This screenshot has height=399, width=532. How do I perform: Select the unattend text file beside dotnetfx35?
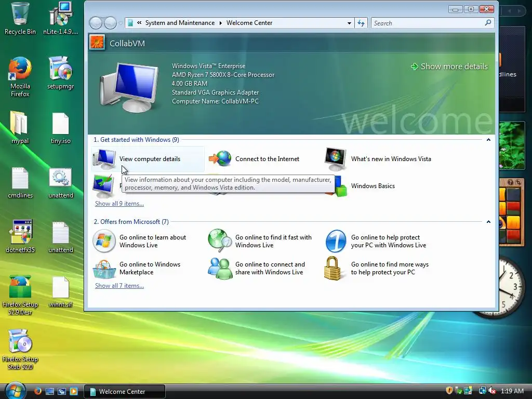pos(61,237)
